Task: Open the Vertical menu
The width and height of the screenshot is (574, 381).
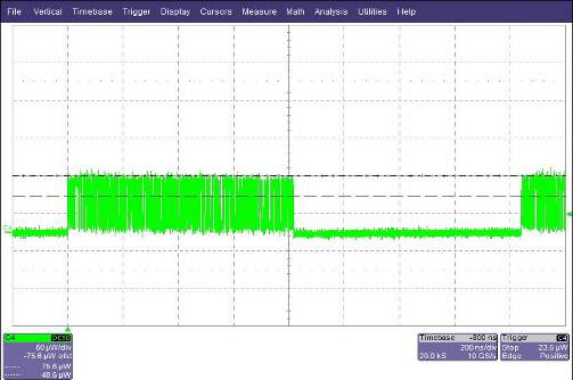Action: [x=48, y=12]
